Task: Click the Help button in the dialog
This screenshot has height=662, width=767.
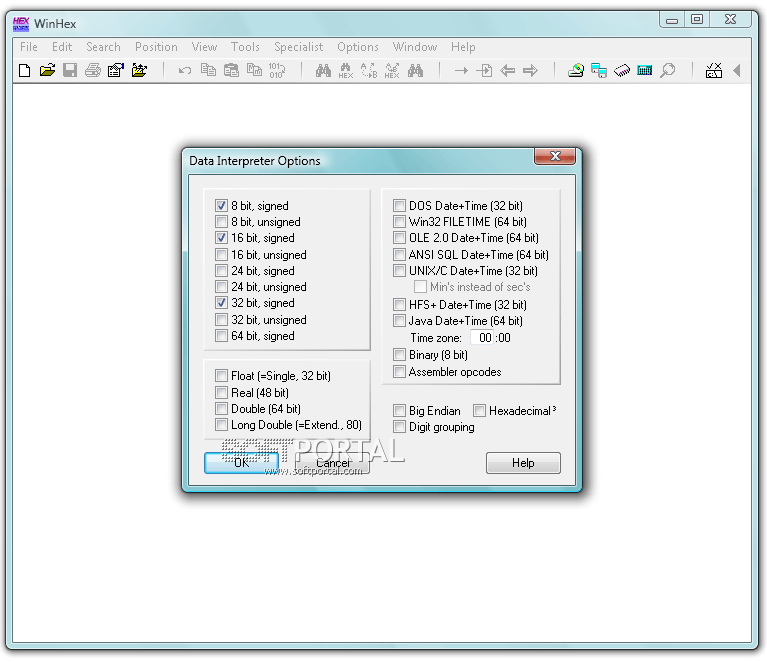Action: pyautogui.click(x=523, y=463)
